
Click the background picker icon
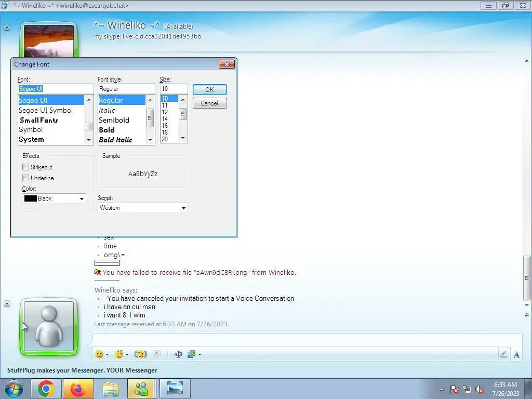[192, 354]
